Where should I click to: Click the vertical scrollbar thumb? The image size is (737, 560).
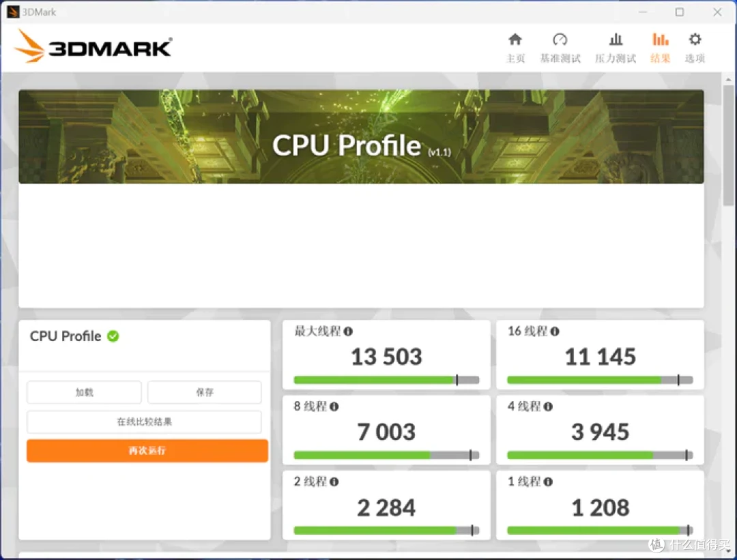pos(728,146)
